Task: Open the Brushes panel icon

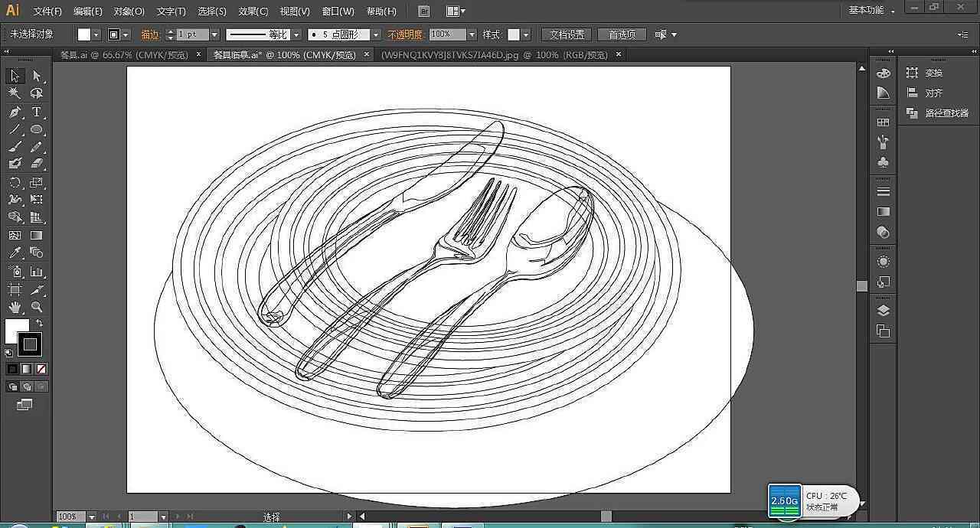Action: point(884,142)
